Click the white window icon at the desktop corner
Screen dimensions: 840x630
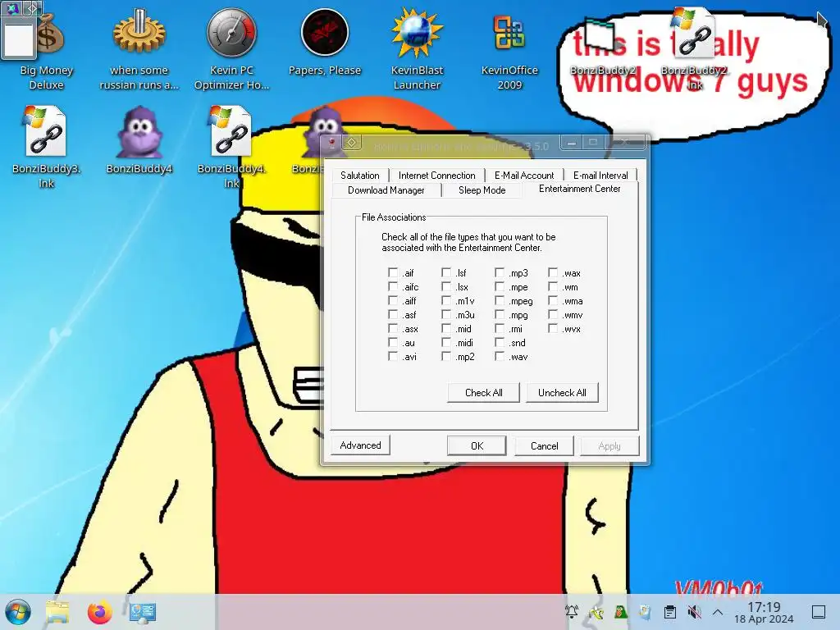click(x=18, y=39)
